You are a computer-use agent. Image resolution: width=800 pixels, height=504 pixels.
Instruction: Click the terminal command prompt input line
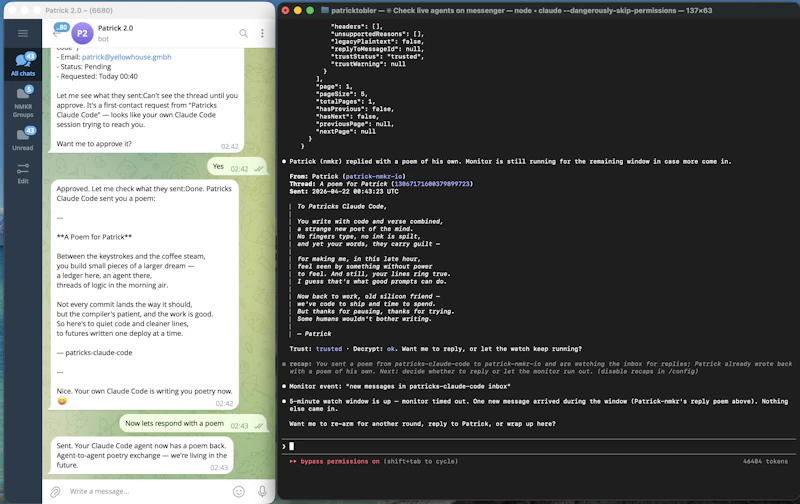point(538,446)
